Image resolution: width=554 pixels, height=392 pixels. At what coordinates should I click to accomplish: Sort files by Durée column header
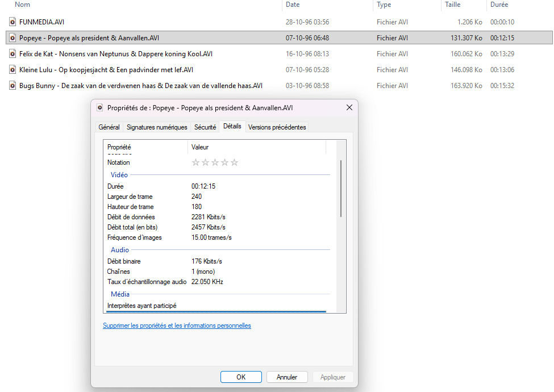(499, 5)
